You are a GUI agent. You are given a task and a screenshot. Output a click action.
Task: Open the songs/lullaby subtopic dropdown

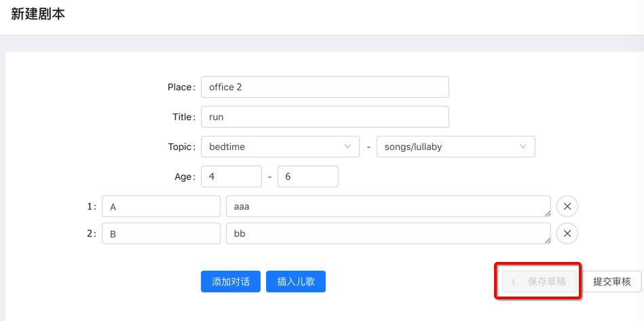coord(455,147)
